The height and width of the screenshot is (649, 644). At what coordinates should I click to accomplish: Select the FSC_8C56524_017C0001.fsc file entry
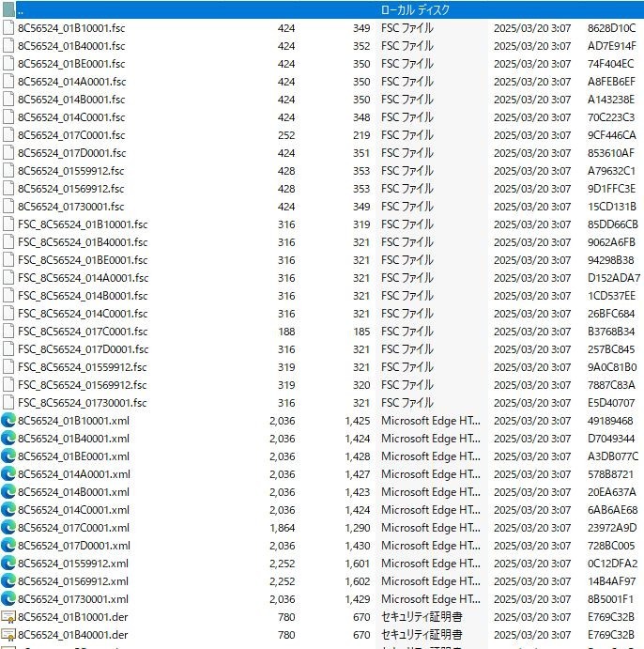tap(83, 332)
